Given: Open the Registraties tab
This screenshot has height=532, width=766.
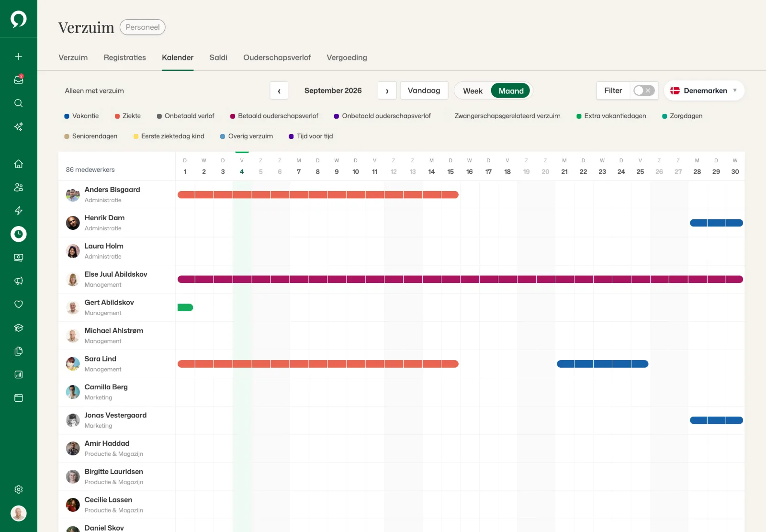Looking at the screenshot, I should coord(125,57).
